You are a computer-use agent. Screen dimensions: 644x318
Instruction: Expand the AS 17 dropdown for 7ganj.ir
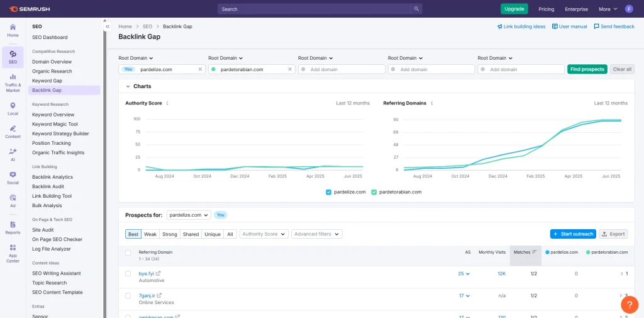464,296
